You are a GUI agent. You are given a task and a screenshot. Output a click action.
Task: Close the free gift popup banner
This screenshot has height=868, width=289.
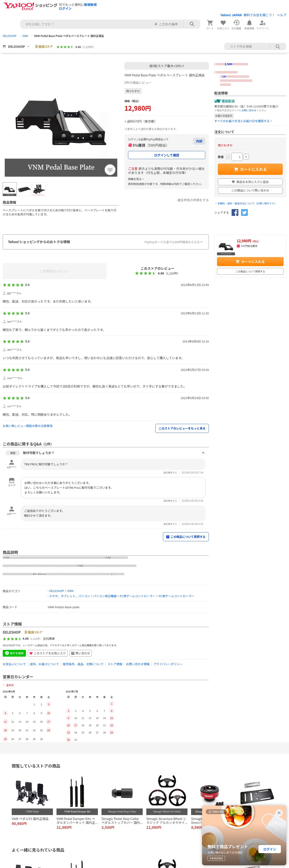pyautogui.click(x=279, y=813)
